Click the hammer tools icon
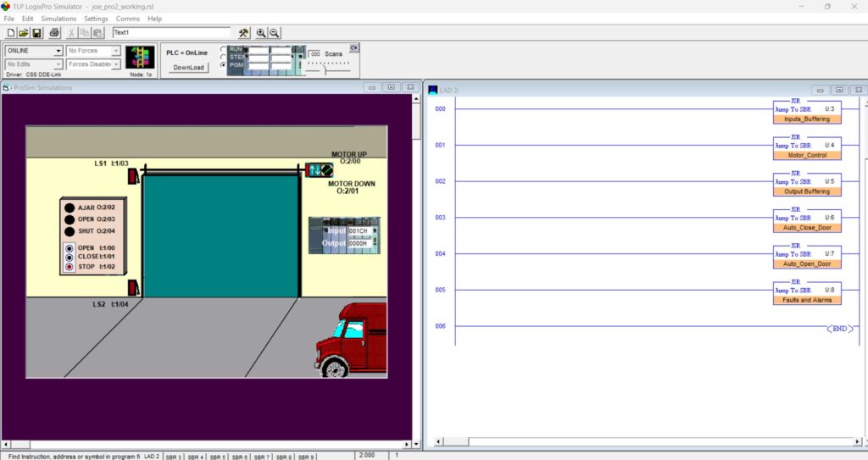The height and width of the screenshot is (460, 868). click(244, 33)
